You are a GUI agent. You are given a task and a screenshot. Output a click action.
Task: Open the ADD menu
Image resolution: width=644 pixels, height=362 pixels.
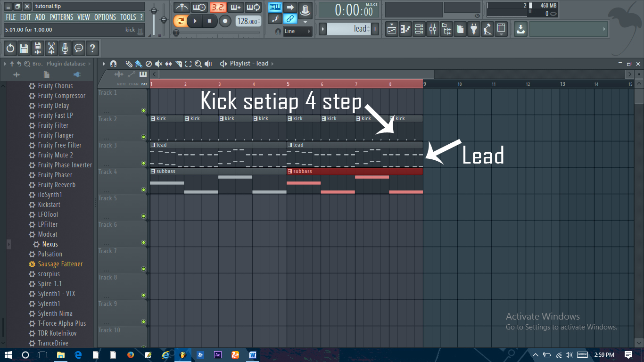(x=40, y=17)
